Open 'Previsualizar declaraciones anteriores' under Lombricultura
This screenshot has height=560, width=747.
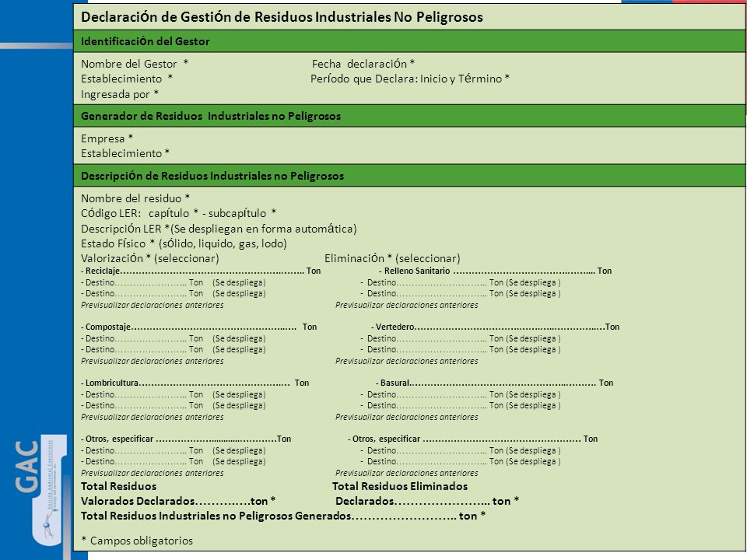pyautogui.click(x=152, y=417)
